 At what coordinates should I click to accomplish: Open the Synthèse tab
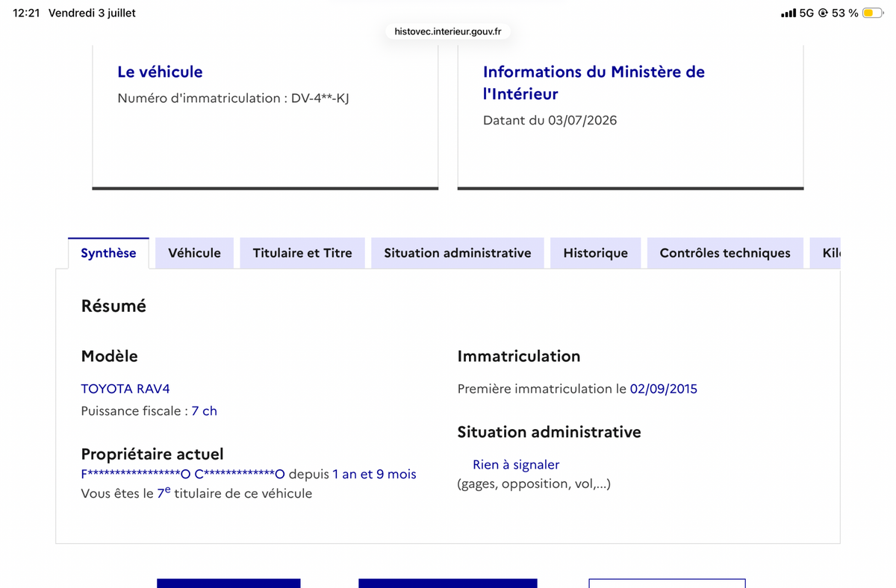(108, 253)
